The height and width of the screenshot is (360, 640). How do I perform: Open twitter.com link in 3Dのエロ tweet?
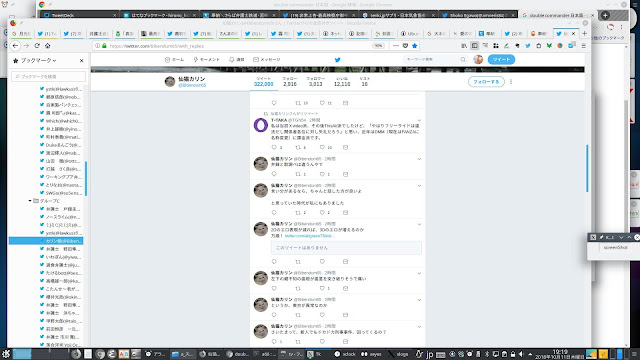tap(309, 236)
